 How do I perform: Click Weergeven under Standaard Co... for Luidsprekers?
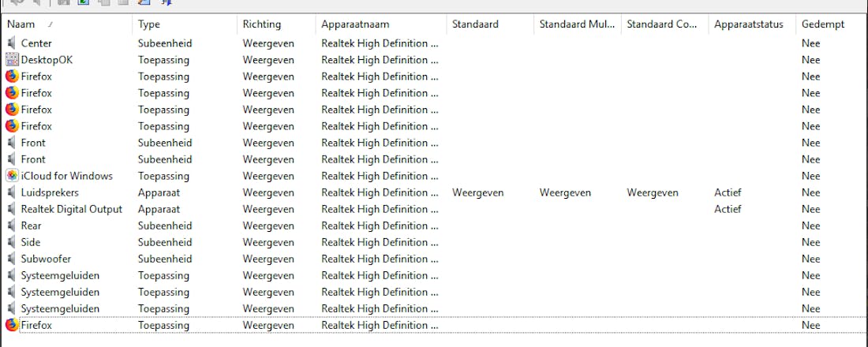pyautogui.click(x=653, y=192)
